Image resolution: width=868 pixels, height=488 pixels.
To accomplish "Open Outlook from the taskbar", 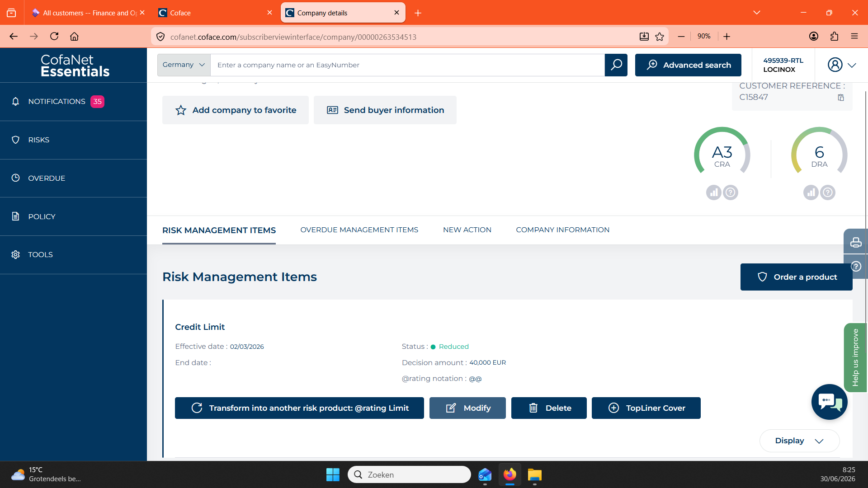I will click(x=485, y=474).
